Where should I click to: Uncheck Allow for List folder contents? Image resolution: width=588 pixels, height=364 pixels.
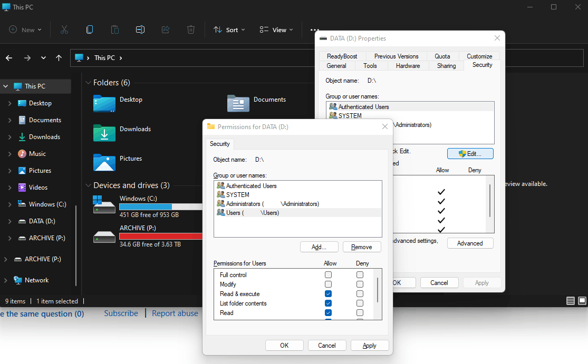(x=328, y=303)
